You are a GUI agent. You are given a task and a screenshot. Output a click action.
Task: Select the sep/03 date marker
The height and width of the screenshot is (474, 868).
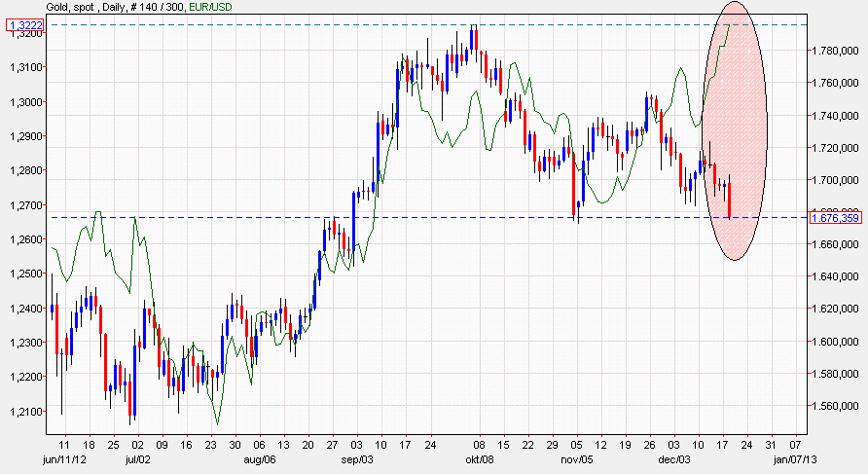(356, 457)
